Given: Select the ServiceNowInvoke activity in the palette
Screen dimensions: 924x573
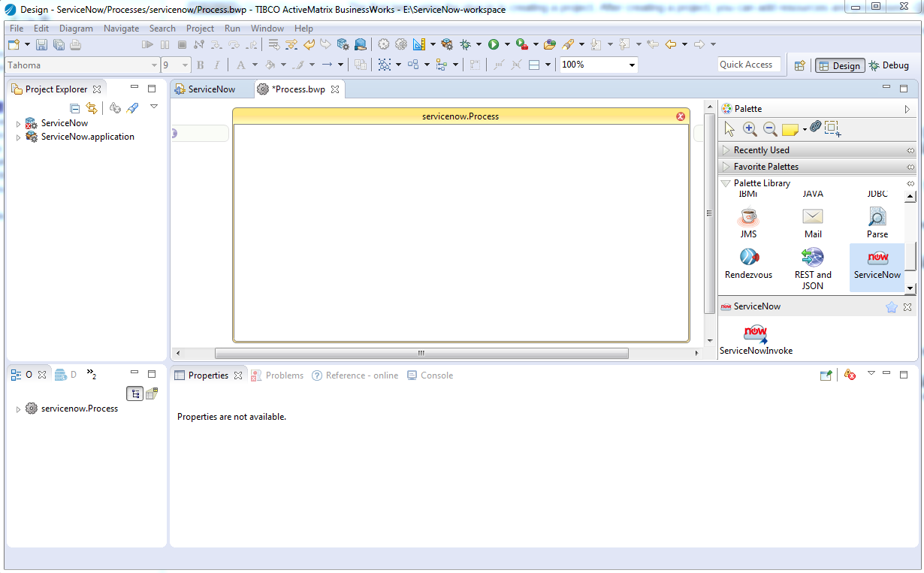Looking at the screenshot, I should click(756, 339).
